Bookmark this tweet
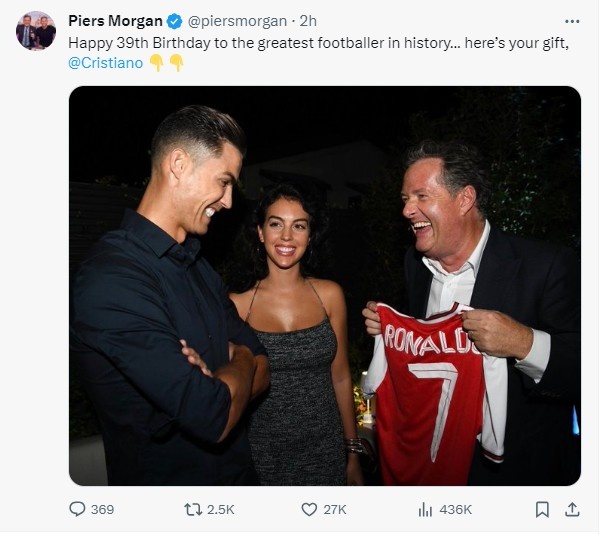Screen dimensions: 607x535 tap(541, 509)
